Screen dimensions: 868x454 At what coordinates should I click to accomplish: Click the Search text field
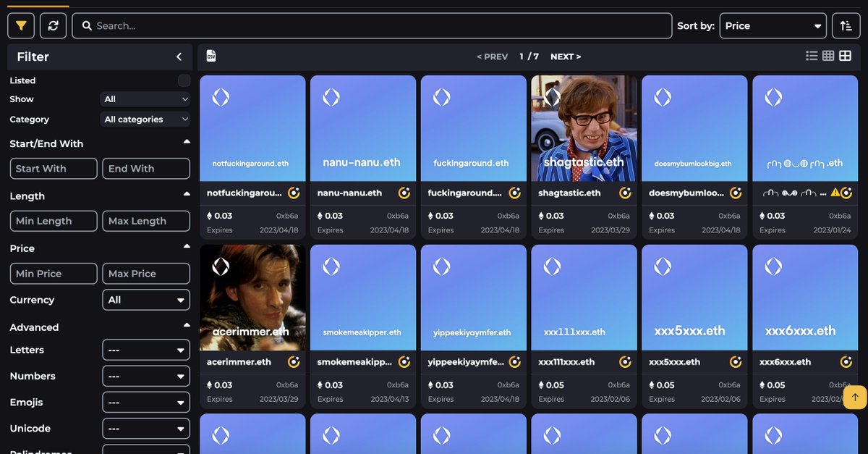pyautogui.click(x=372, y=25)
